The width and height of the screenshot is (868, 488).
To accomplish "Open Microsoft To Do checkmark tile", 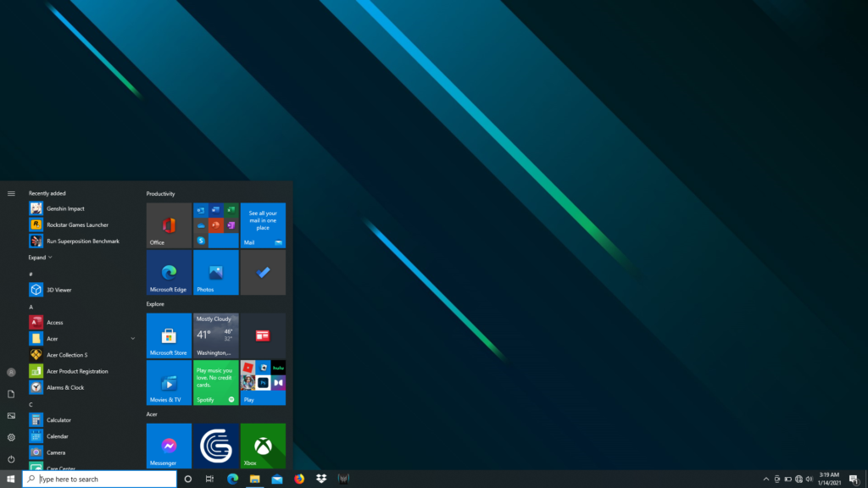I will point(263,272).
